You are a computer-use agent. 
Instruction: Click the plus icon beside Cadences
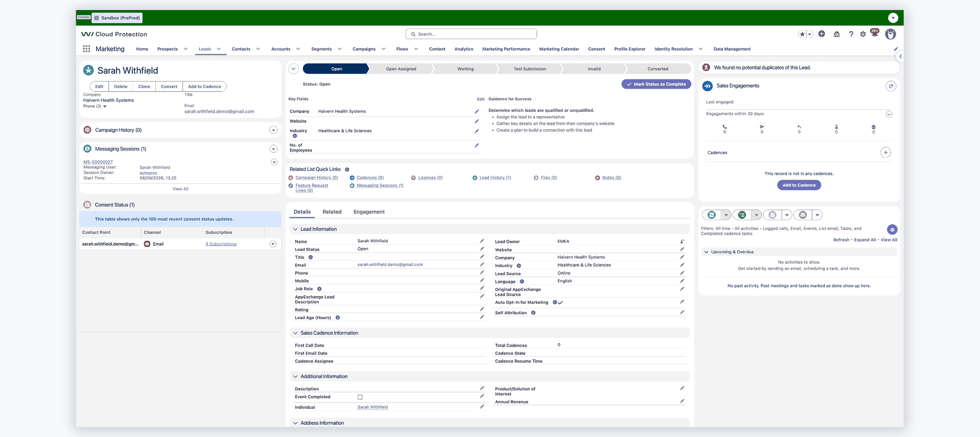886,153
